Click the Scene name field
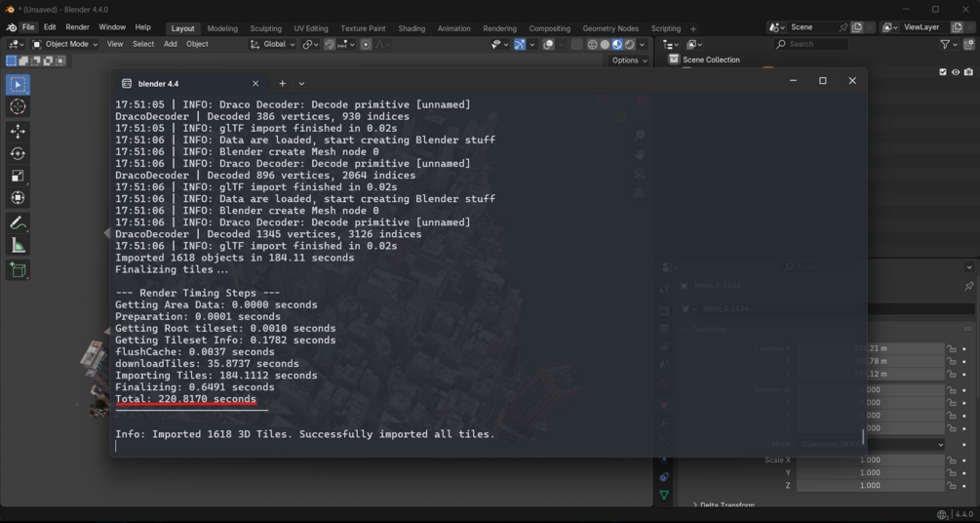Screen dimensions: 980x523 point(812,27)
